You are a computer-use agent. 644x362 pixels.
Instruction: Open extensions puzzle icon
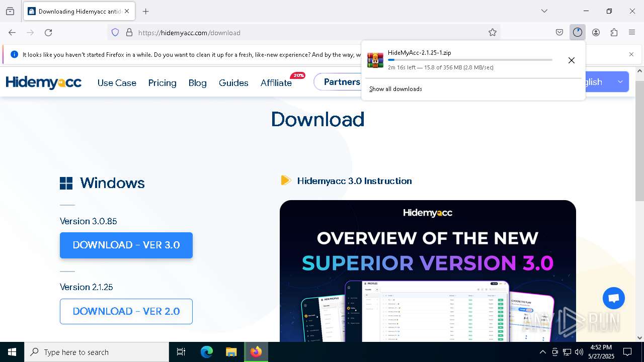pos(614,32)
